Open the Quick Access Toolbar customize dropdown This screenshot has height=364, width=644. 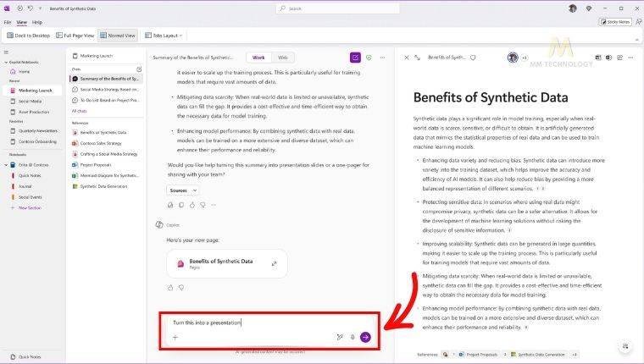click(40, 8)
